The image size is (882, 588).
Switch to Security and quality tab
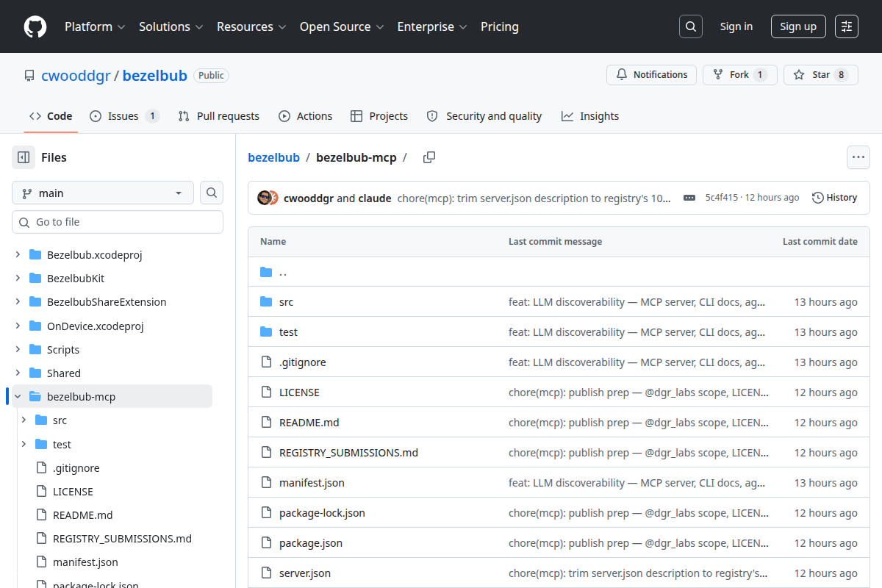[484, 116]
